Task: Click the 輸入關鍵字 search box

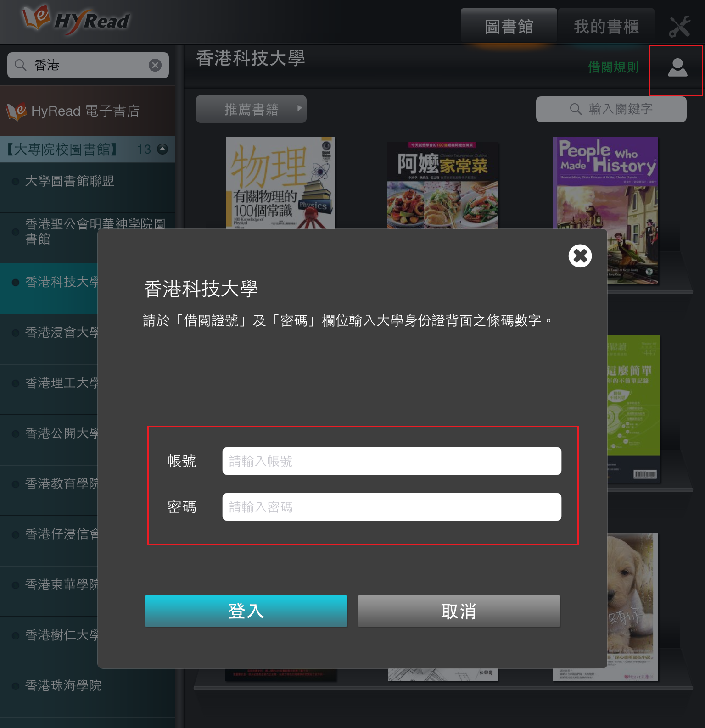Action: (x=611, y=109)
